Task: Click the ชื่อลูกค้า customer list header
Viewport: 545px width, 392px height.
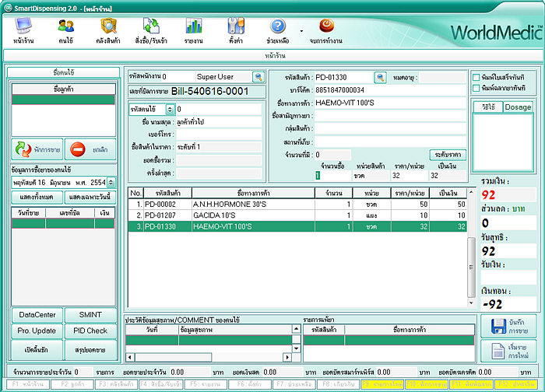Action: click(63, 89)
